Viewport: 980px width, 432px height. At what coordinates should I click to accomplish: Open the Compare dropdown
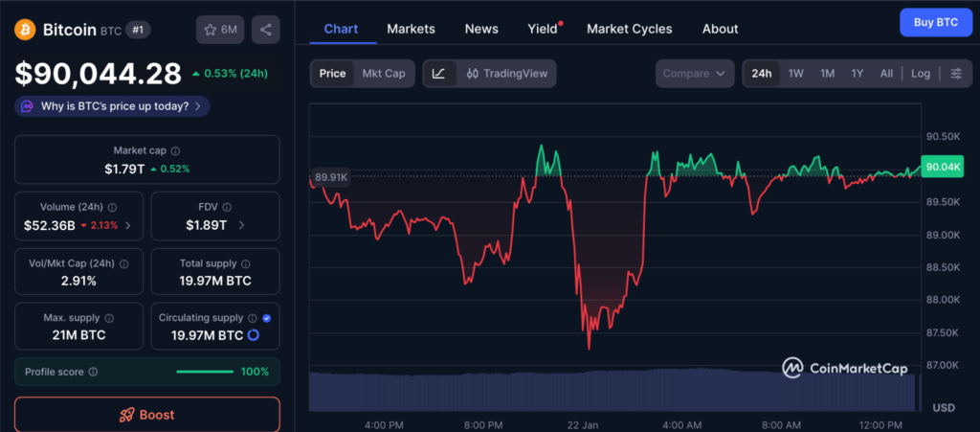(695, 74)
